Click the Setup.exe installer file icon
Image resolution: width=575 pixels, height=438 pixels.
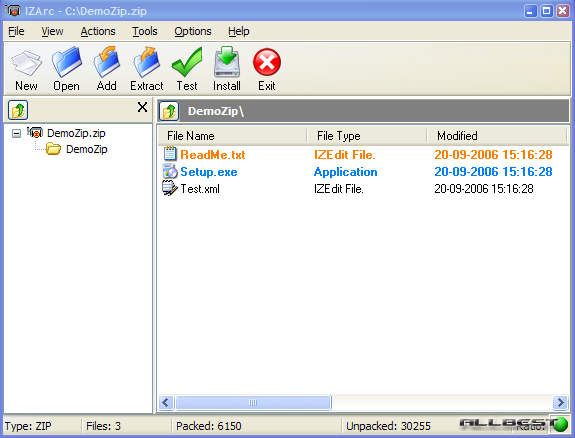pos(170,171)
